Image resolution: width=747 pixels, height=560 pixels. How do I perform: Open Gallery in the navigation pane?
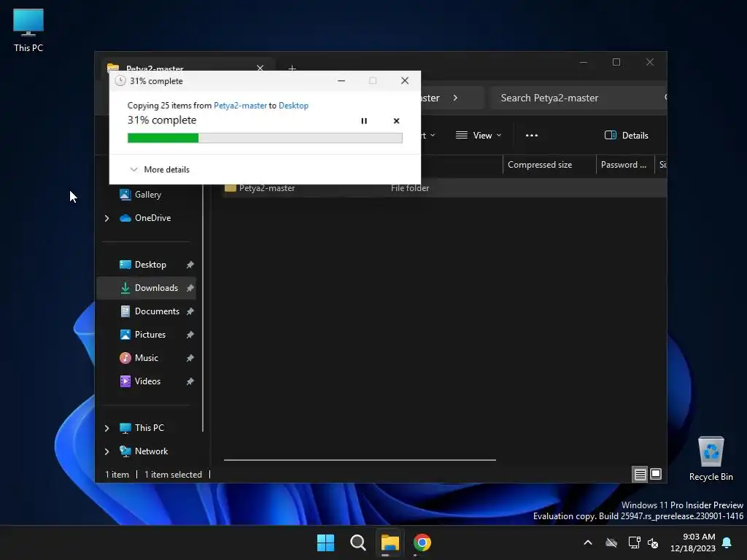[x=147, y=195]
